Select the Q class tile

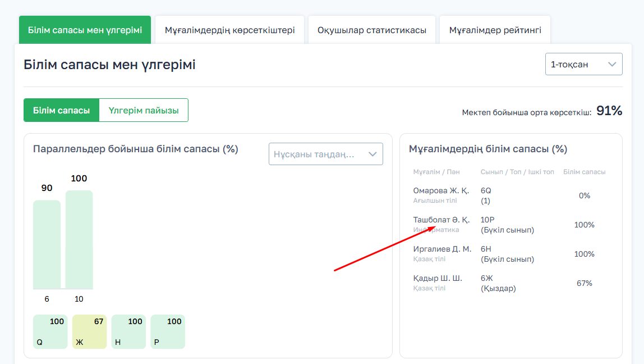click(50, 331)
